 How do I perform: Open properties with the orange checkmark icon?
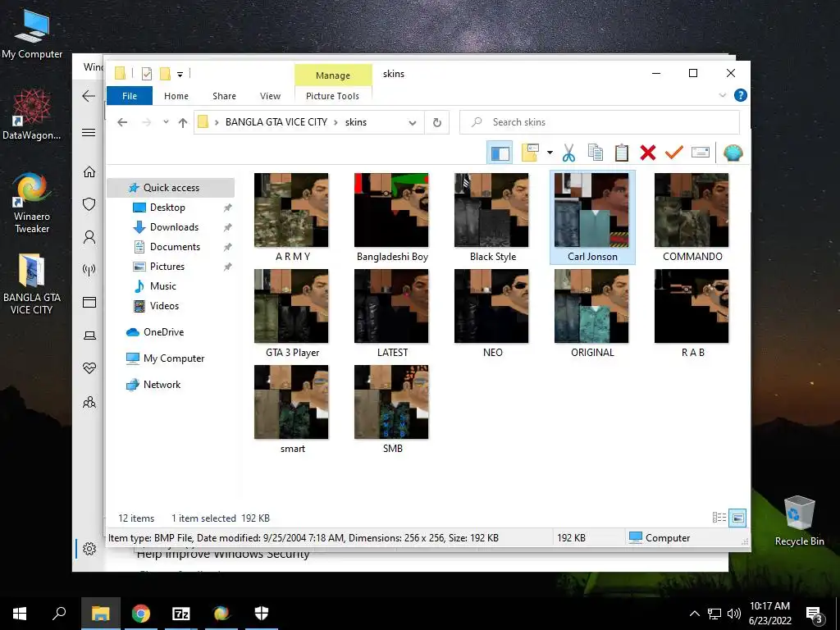click(674, 153)
